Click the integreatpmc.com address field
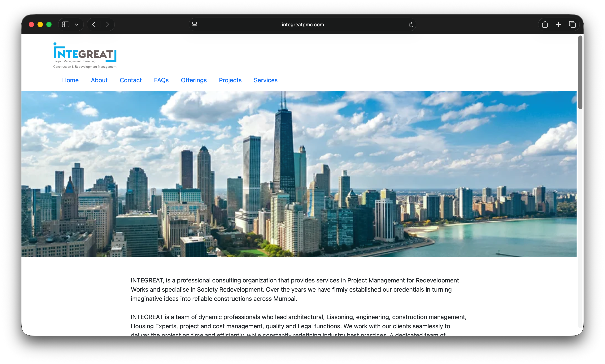Image resolution: width=605 pixels, height=364 pixels. [302, 24]
